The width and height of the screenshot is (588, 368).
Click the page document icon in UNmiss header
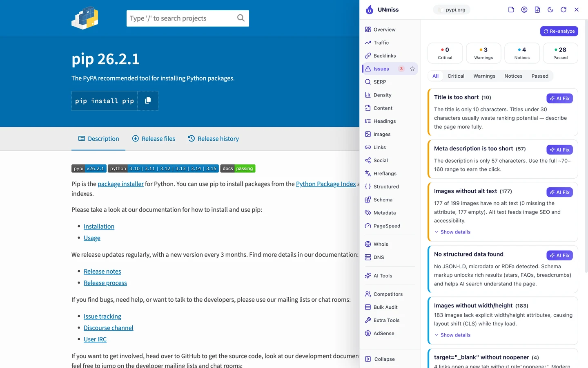click(511, 10)
